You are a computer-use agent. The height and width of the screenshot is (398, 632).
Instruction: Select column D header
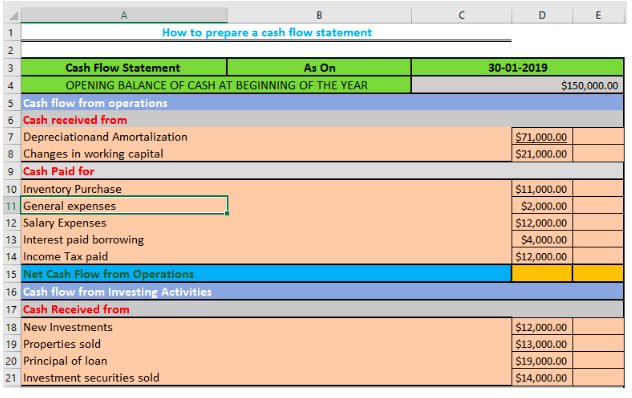point(542,15)
